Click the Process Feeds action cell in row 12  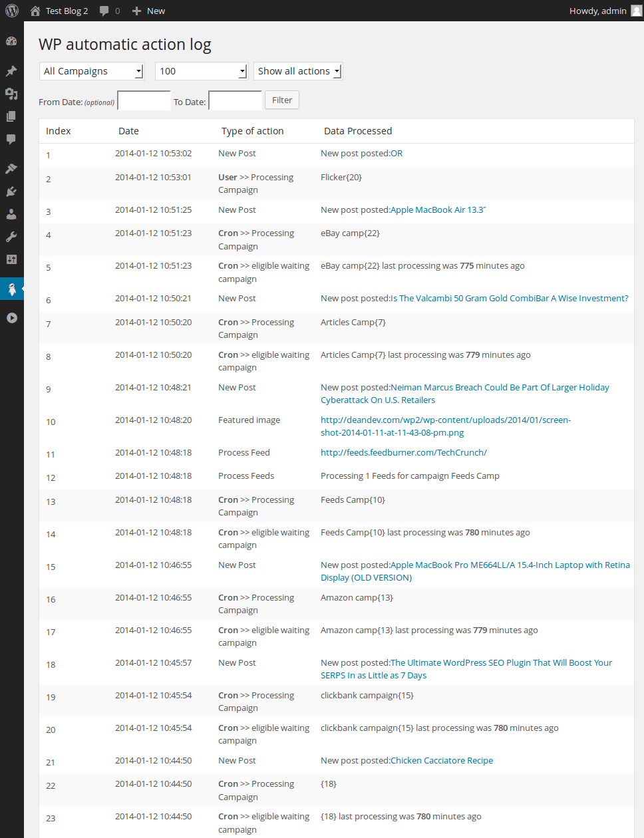coord(246,476)
